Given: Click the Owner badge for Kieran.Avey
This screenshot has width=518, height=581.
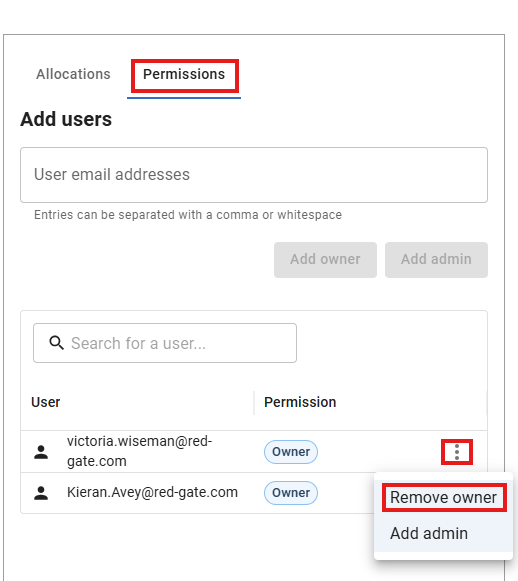Looking at the screenshot, I should (291, 493).
